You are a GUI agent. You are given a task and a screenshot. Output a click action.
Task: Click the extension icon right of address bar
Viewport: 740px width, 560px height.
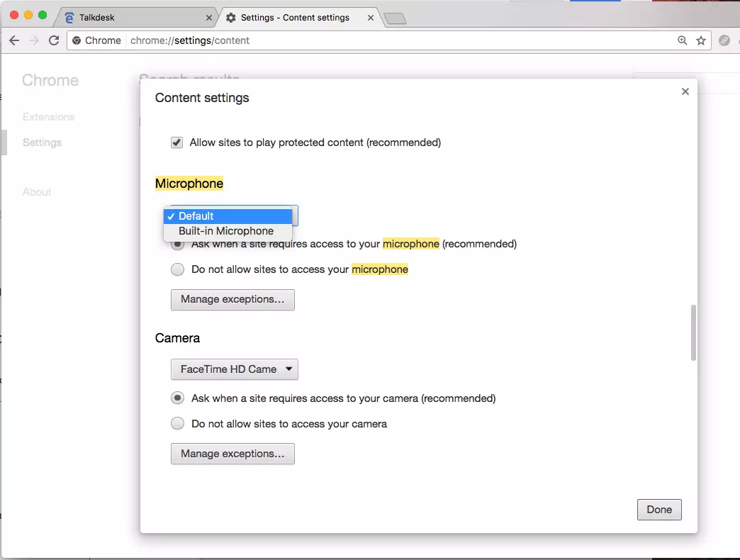pyautogui.click(x=724, y=40)
